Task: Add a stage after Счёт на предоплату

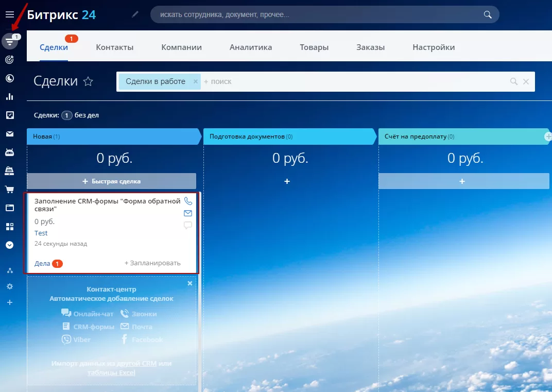Action: pos(548,137)
